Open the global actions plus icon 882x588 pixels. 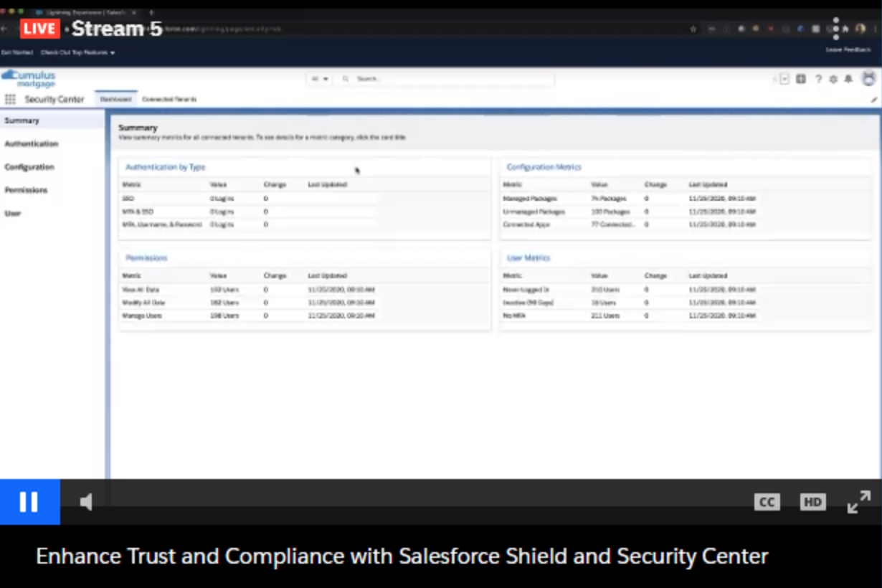pyautogui.click(x=801, y=79)
